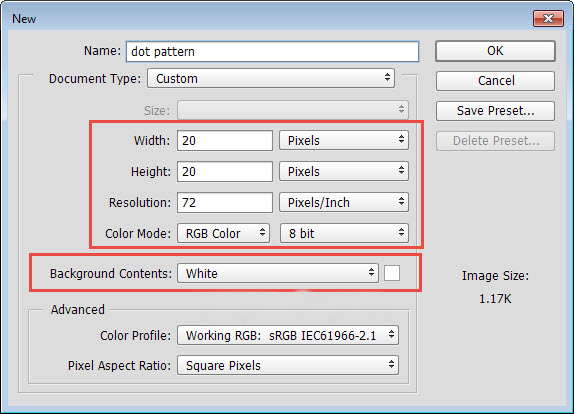Close the New dialog with the X icon
574x414 pixels.
548,18
